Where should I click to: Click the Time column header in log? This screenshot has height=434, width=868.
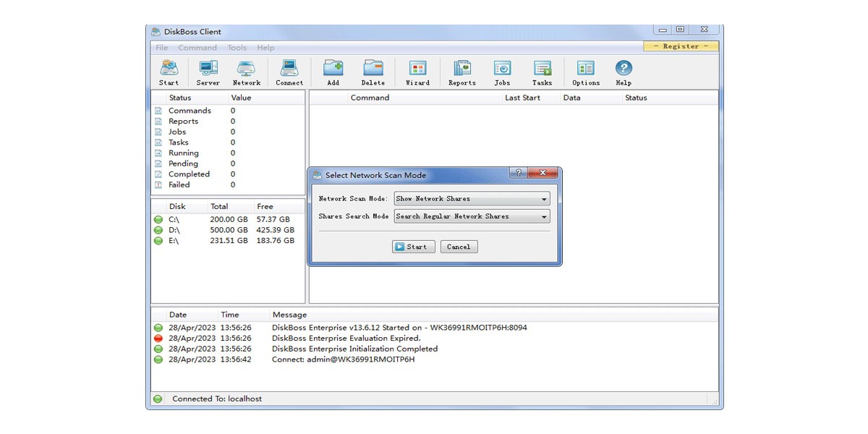pos(229,315)
